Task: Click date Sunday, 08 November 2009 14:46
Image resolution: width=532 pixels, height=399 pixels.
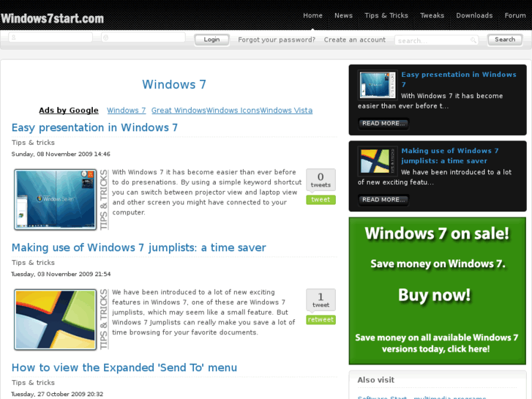Action: point(61,154)
